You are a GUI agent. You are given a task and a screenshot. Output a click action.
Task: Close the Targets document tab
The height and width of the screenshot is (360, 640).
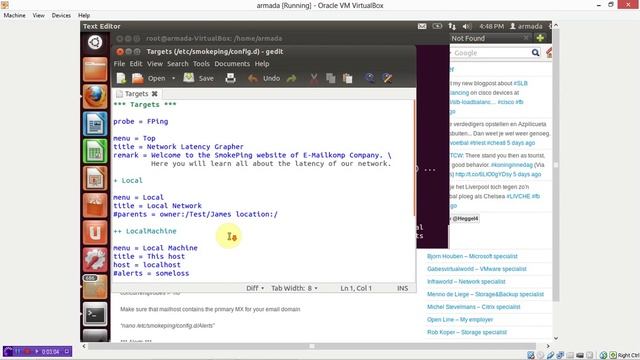[x=155, y=94]
